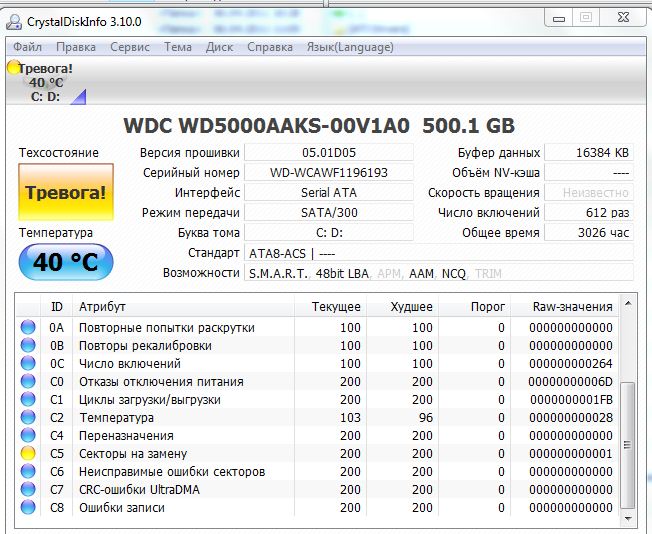
Task: Click the Атрибут column header
Action: pyautogui.click(x=183, y=307)
